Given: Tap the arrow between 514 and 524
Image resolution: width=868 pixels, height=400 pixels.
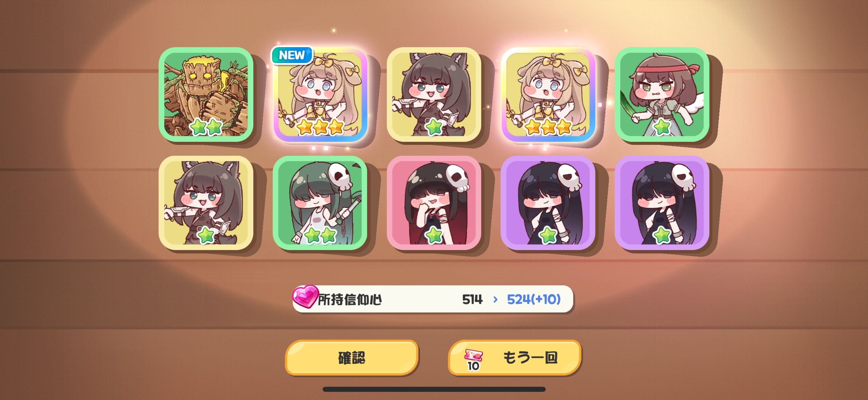Looking at the screenshot, I should [x=495, y=299].
